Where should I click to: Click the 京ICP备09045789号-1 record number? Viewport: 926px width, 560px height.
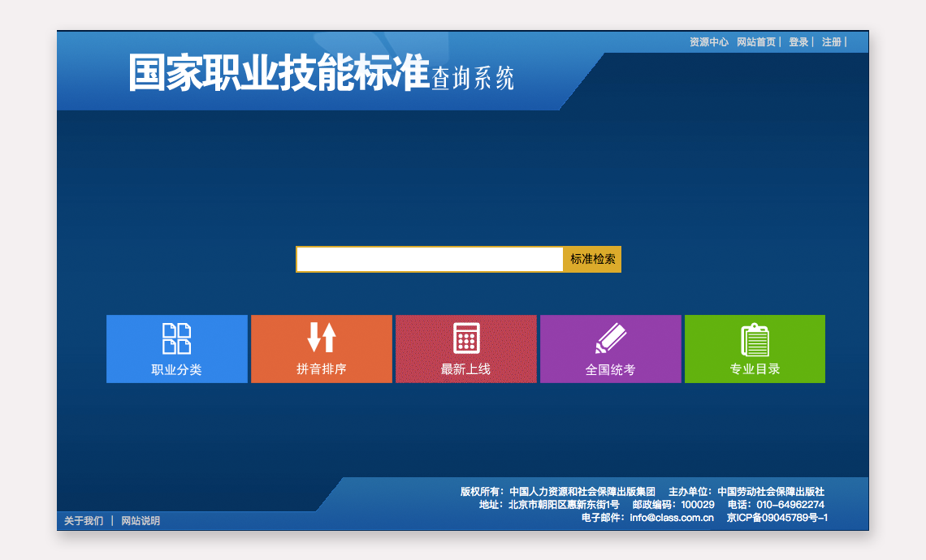tap(777, 518)
